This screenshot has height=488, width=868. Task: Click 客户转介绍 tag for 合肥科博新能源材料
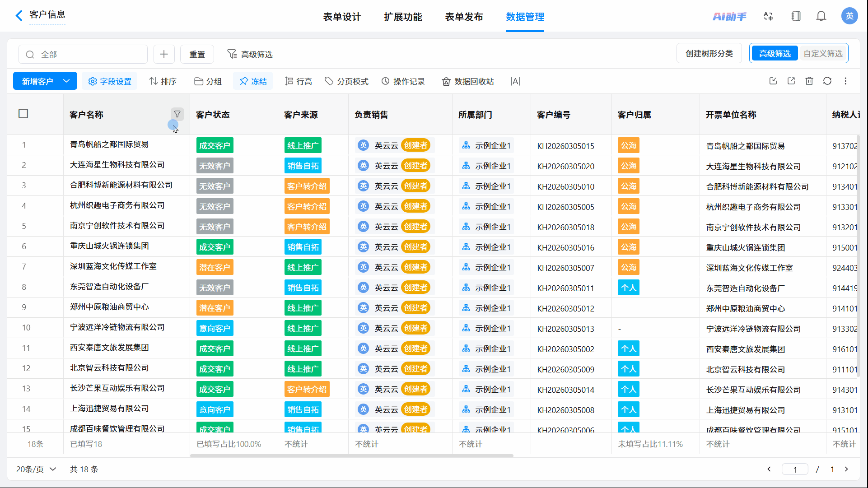pyautogui.click(x=307, y=186)
